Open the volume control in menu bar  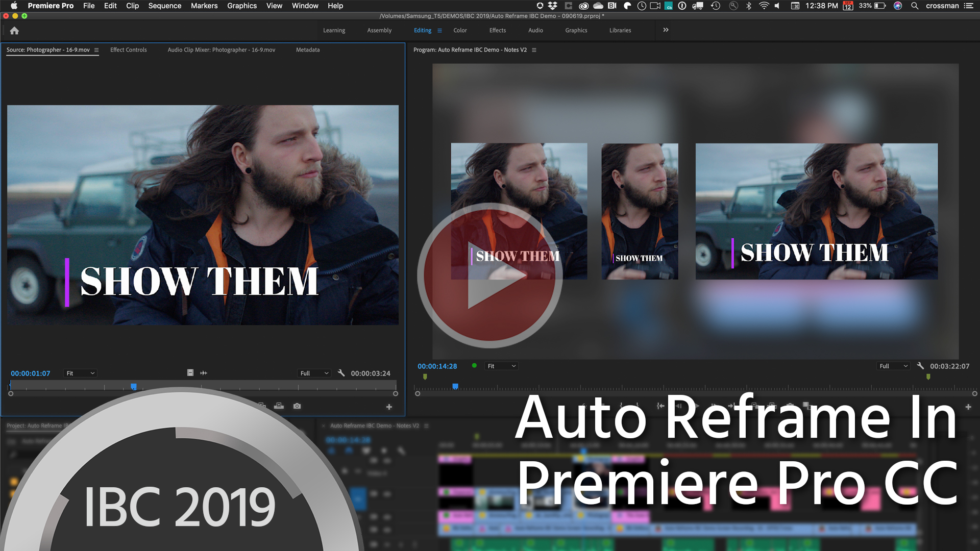pyautogui.click(x=777, y=6)
